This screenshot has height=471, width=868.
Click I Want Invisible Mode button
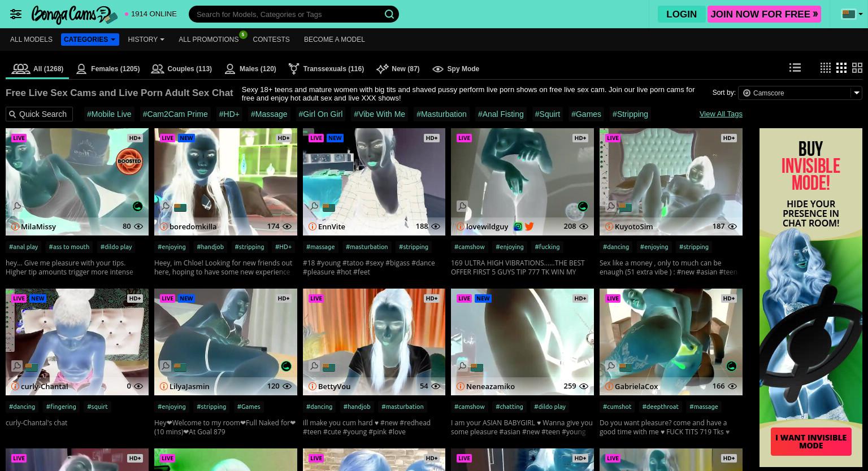[x=811, y=441]
